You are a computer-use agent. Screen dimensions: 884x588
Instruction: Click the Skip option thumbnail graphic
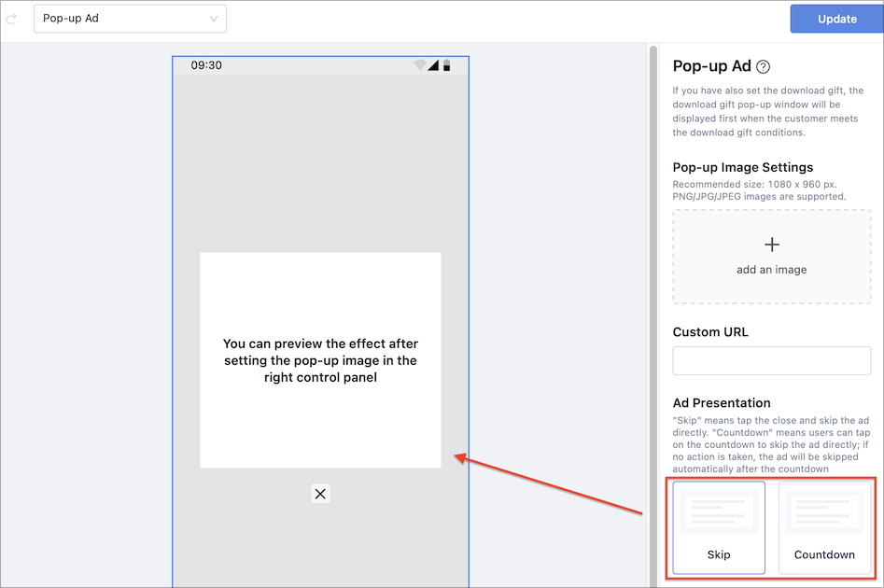(x=719, y=511)
